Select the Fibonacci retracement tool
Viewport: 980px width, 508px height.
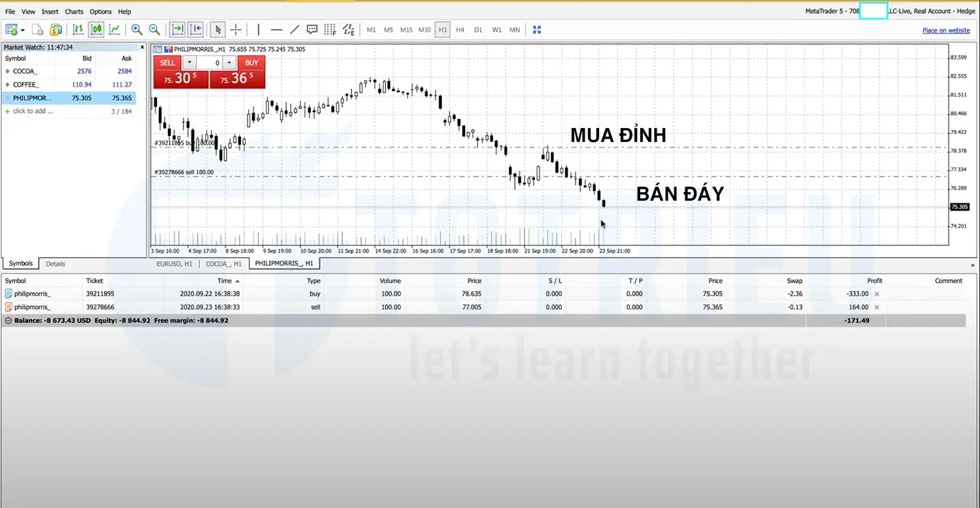pos(330,29)
